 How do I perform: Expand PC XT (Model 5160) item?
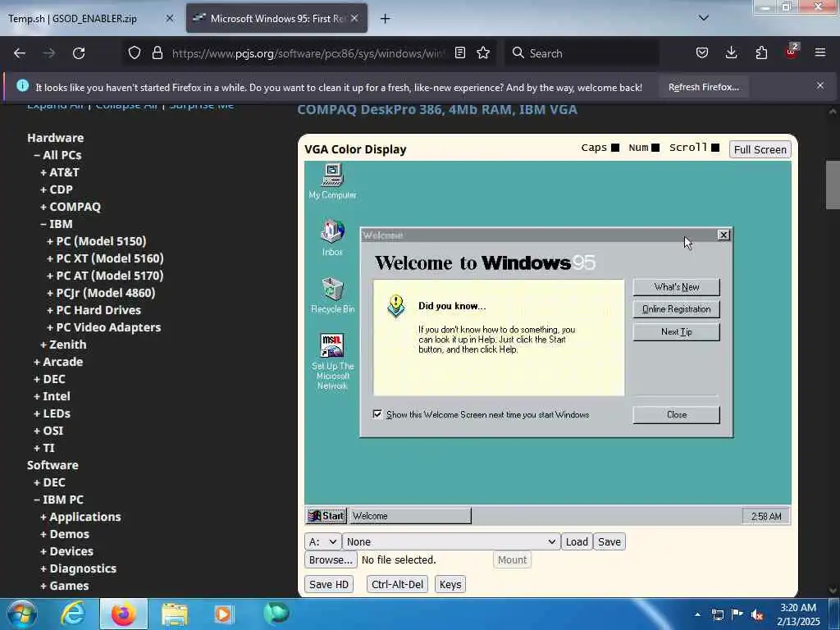pyautogui.click(x=105, y=258)
